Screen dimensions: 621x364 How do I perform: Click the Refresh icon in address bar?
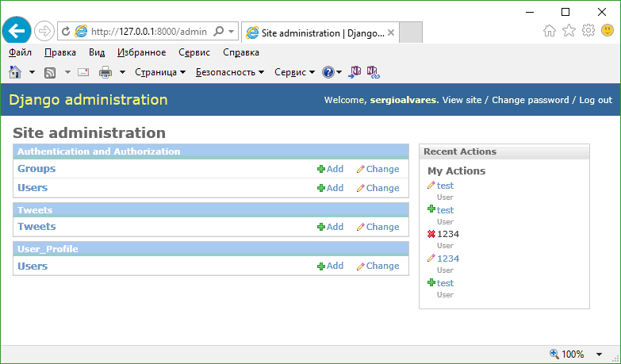[x=66, y=31]
